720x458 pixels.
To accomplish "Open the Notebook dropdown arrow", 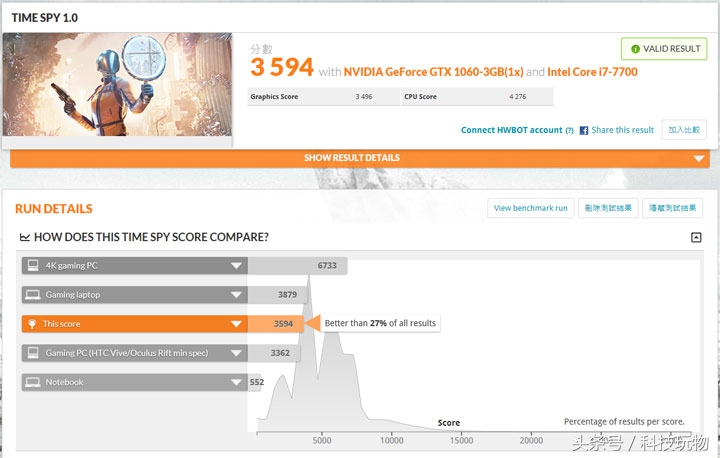I will (236, 382).
